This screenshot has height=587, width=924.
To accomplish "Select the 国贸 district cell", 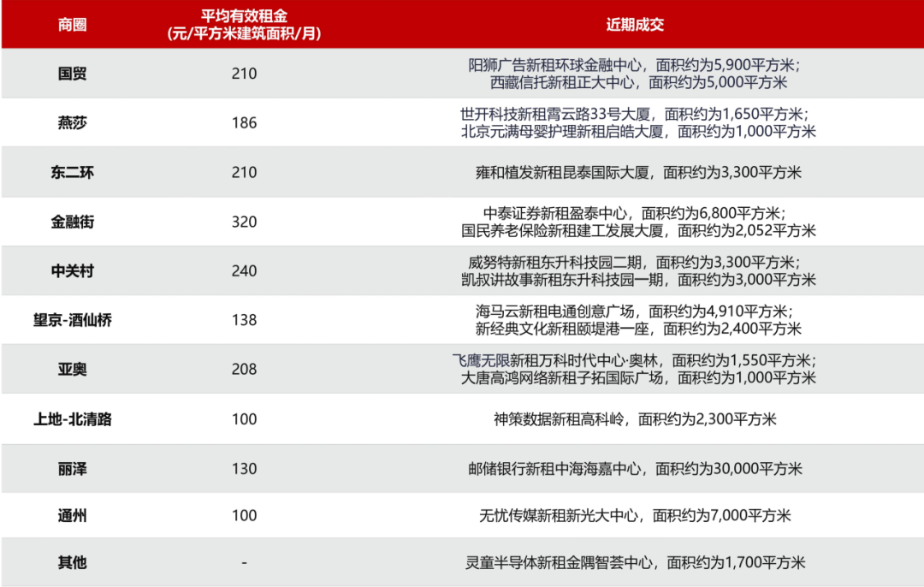I will coord(73,74).
